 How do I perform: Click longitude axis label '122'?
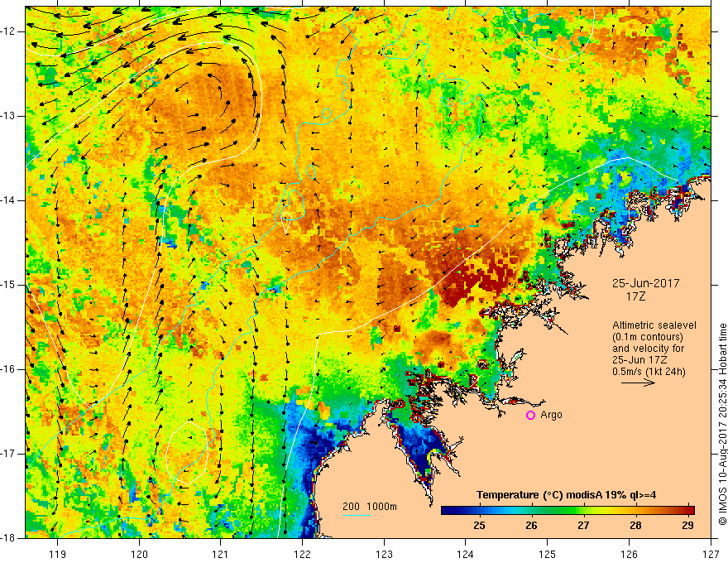pyautogui.click(x=302, y=554)
